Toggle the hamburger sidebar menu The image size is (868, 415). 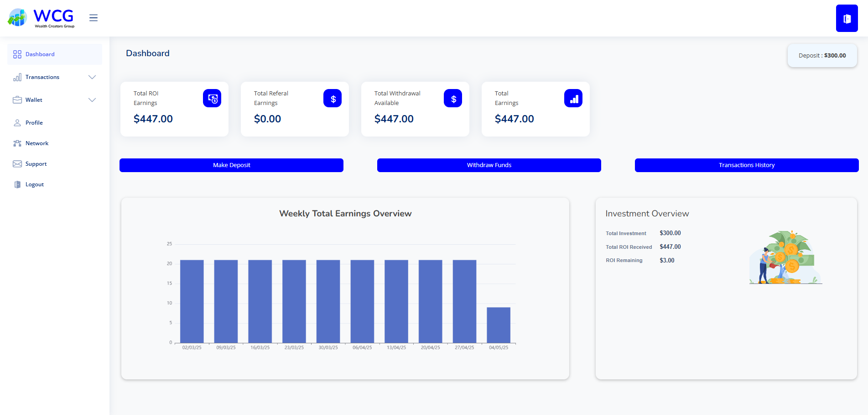[94, 18]
